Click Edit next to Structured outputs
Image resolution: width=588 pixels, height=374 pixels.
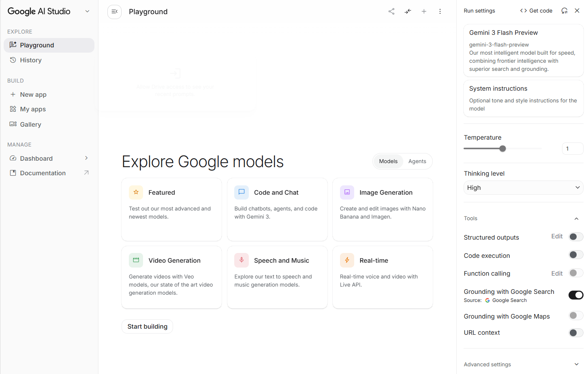coord(557,236)
